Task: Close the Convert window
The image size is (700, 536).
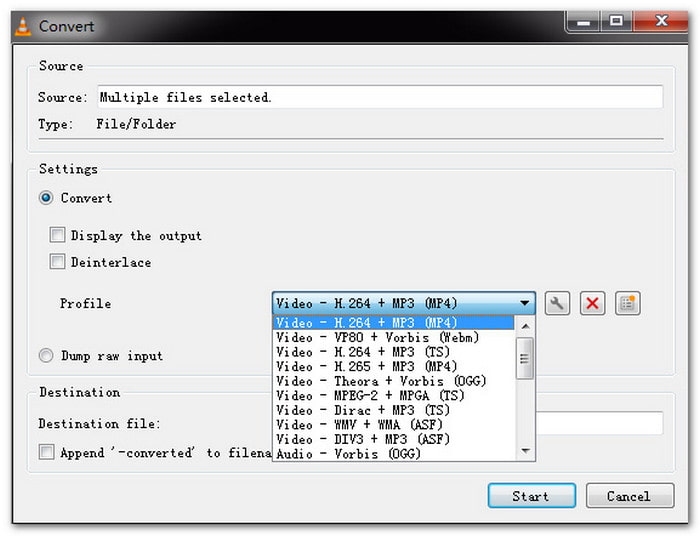Action: tap(661, 21)
